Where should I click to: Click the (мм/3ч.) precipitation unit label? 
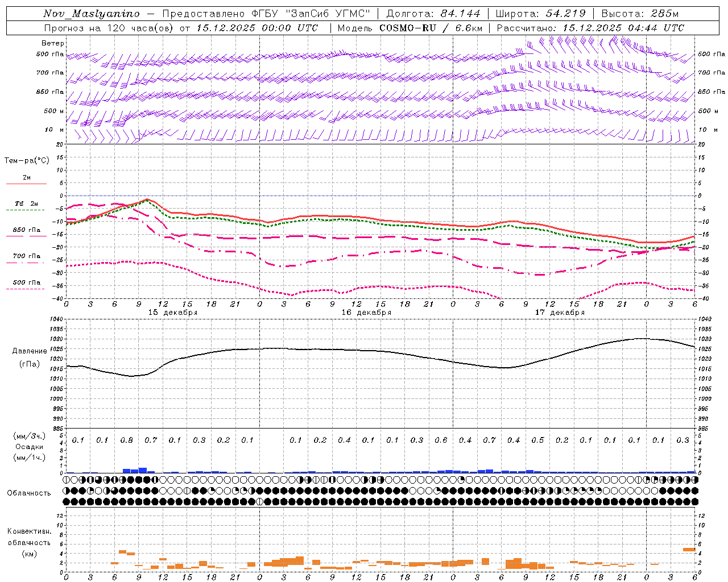coord(30,436)
